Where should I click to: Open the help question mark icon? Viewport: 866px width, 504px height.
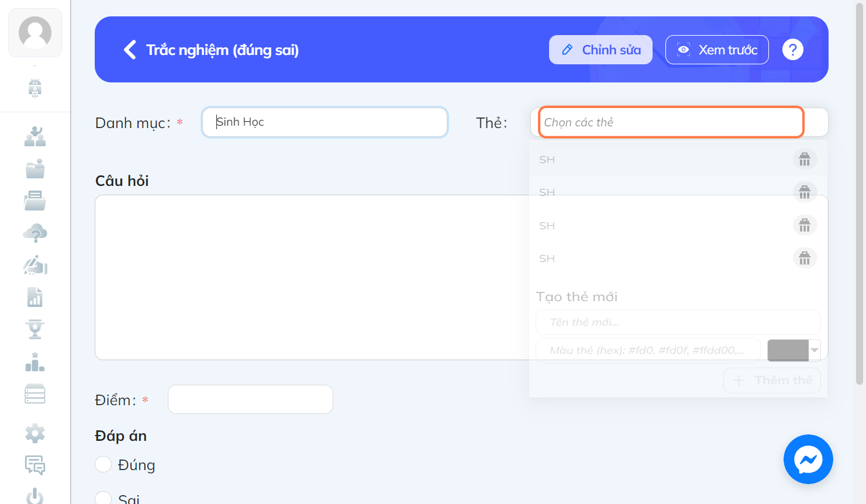pyautogui.click(x=793, y=50)
